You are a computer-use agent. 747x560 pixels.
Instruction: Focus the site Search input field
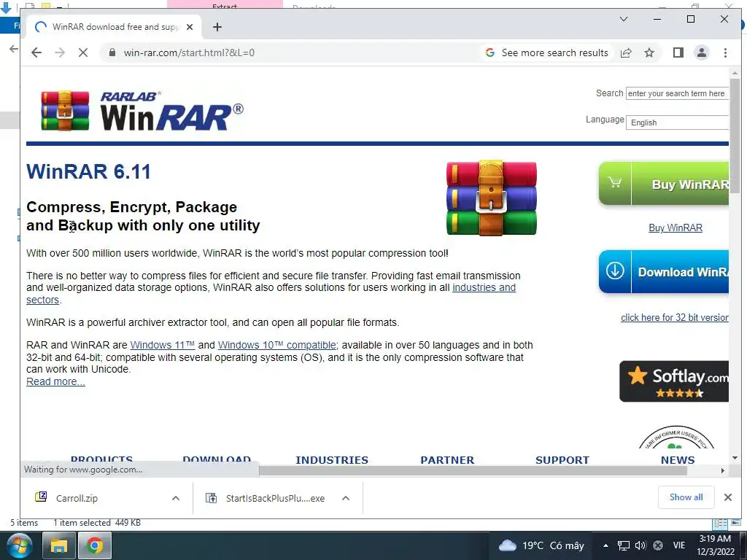click(x=678, y=93)
